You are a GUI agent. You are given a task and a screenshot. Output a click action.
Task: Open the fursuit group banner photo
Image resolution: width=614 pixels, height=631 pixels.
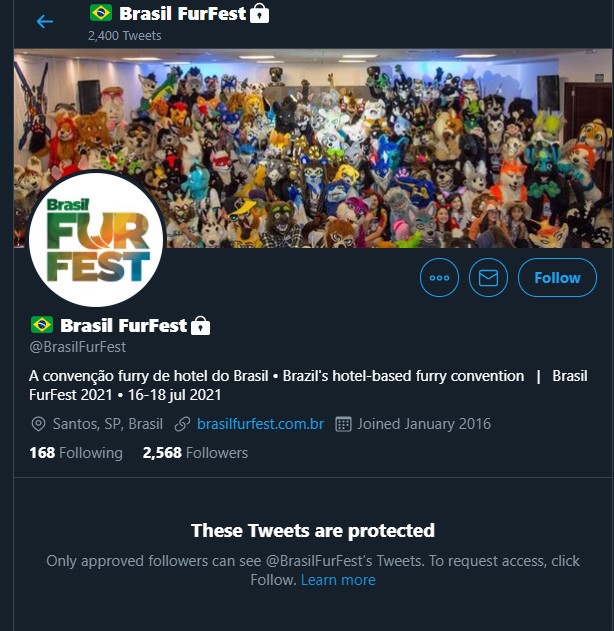[313, 148]
